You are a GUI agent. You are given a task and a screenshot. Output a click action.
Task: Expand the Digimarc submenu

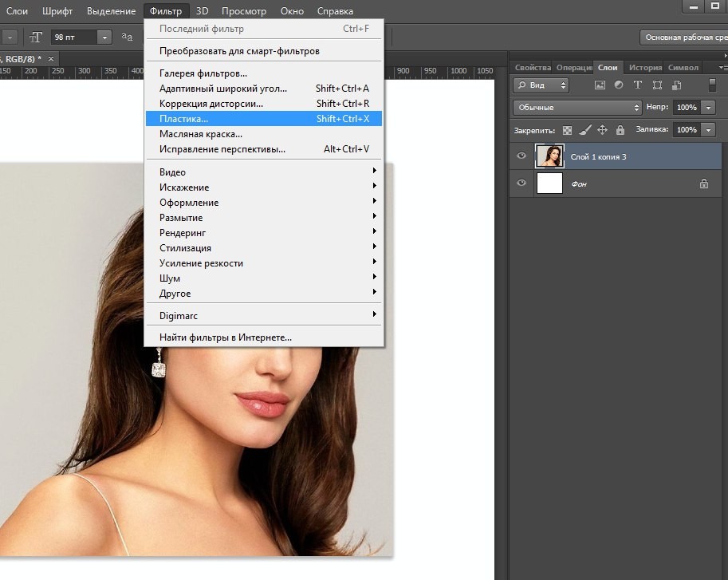264,316
